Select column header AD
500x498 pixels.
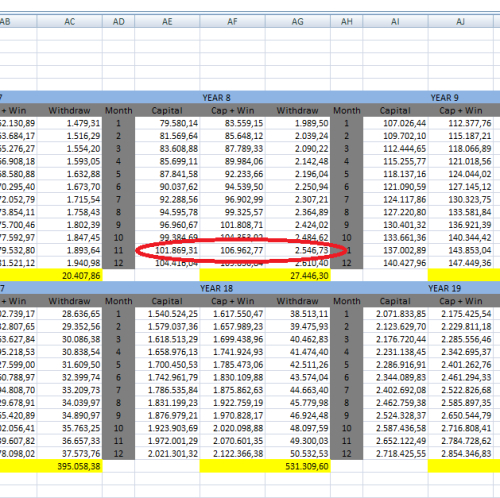click(118, 22)
